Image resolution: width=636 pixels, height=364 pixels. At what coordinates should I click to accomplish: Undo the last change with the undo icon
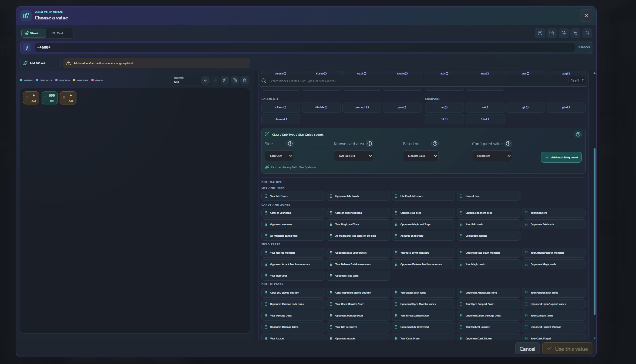point(576,33)
